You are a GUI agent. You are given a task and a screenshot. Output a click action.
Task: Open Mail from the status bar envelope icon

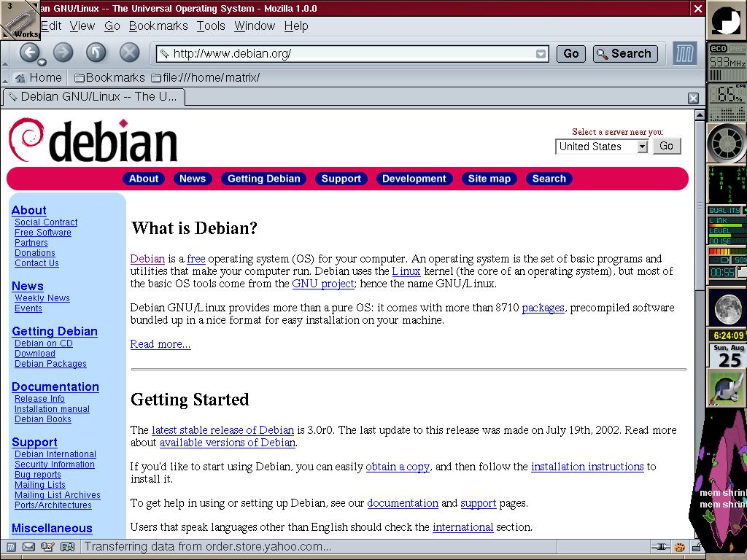tap(29, 547)
